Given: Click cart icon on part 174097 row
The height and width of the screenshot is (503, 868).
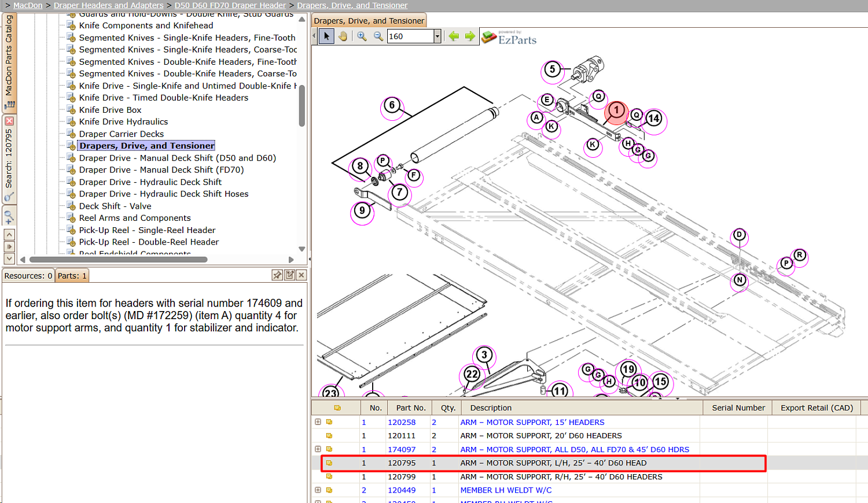Looking at the screenshot, I should (329, 449).
